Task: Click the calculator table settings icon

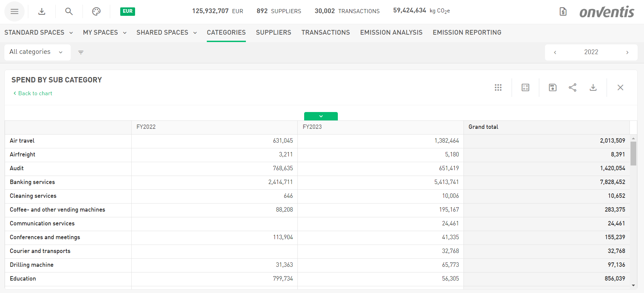Action: click(525, 87)
